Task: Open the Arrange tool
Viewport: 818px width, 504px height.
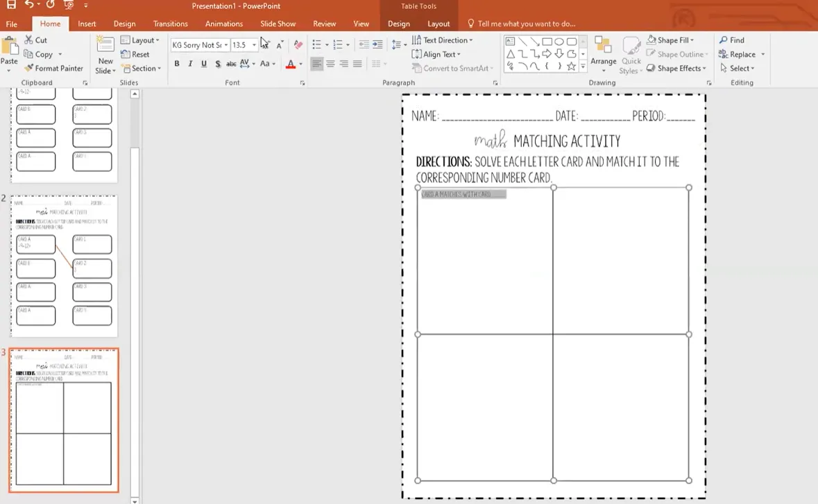Action: (603, 54)
